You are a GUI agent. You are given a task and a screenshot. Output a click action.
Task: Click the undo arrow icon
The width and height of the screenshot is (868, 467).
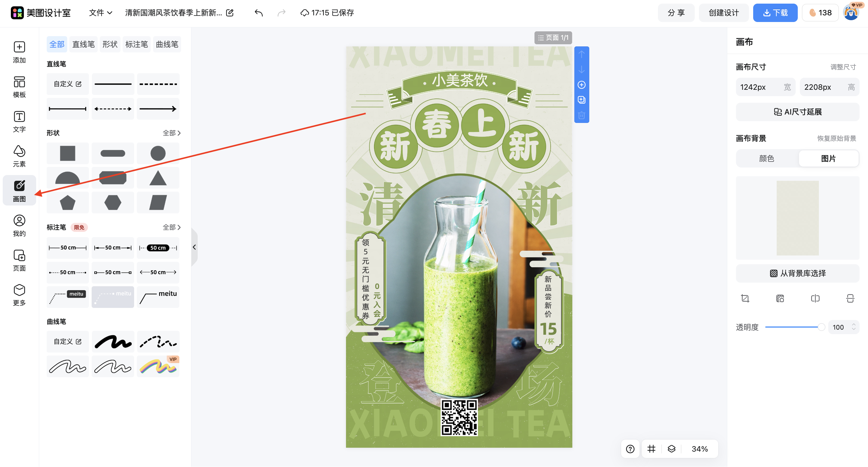pos(259,13)
